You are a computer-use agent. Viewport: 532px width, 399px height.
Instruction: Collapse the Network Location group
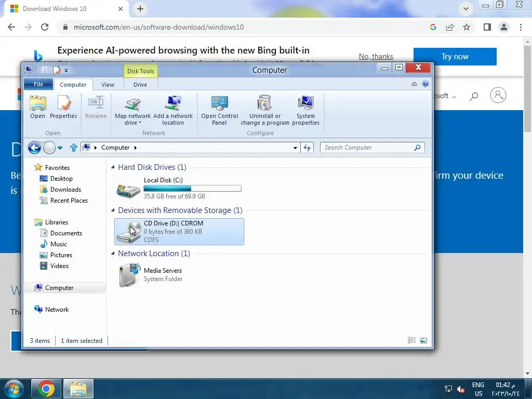(113, 253)
